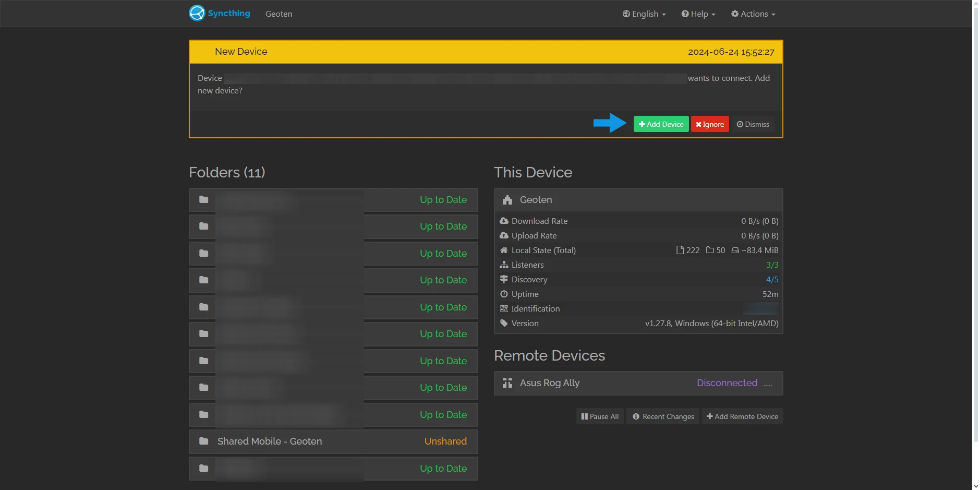Click the Add Device button

[660, 124]
